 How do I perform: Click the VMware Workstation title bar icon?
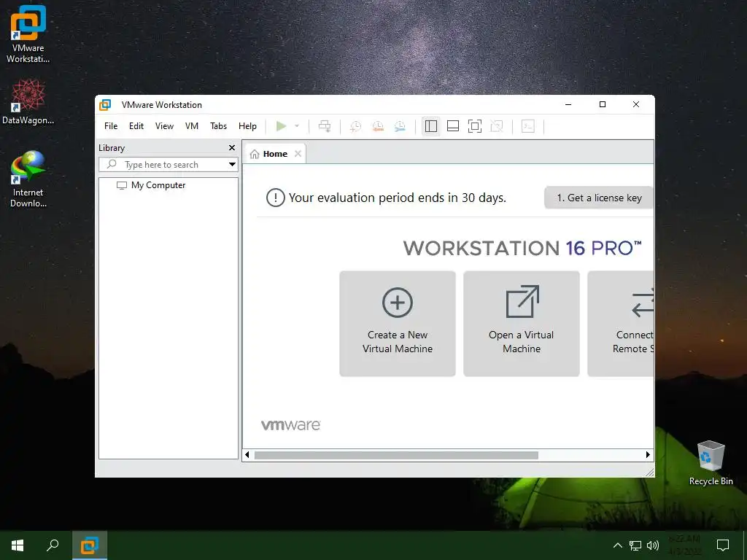pos(105,105)
